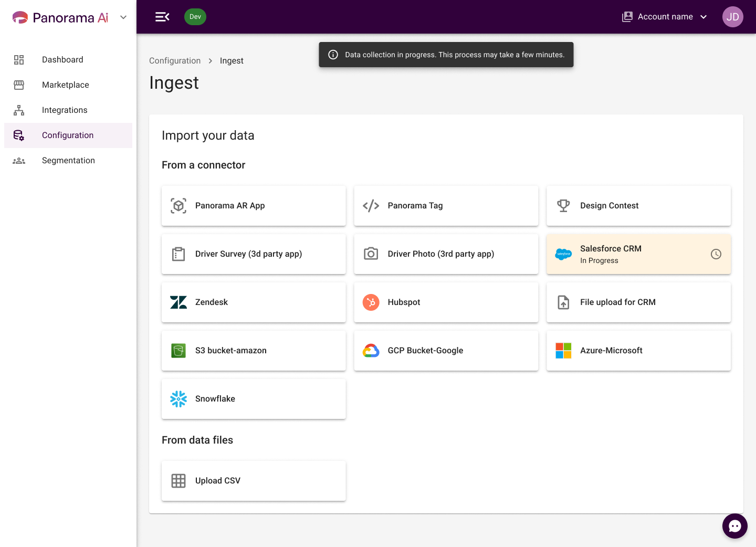The width and height of the screenshot is (756, 547).
Task: Click the data collection in progress message
Action: coord(455,55)
